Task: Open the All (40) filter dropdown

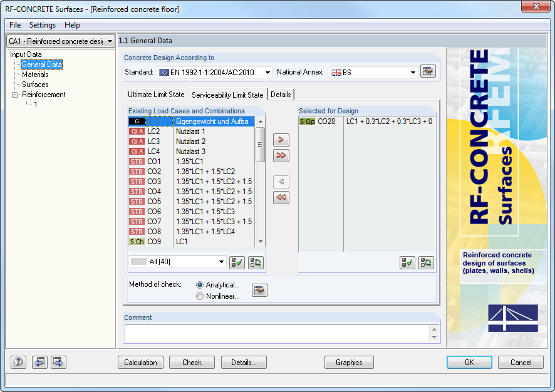Action: (x=177, y=261)
